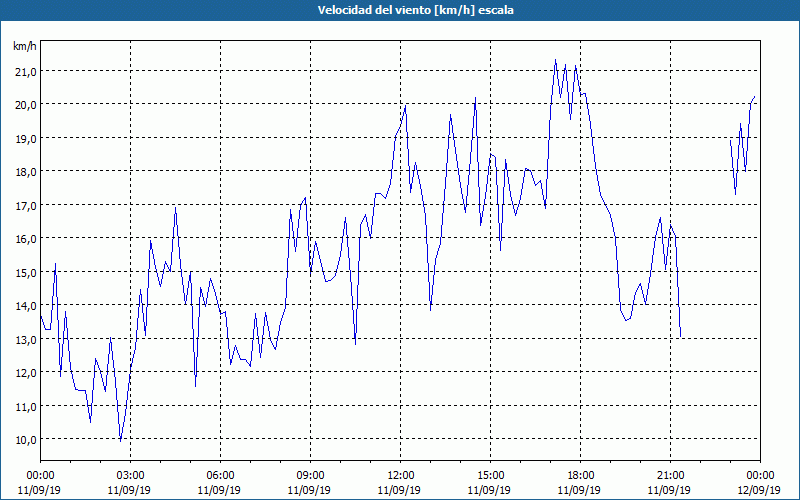Click the "03:00" x-axis time label
Image resolution: width=800 pixels, height=500 pixels.
[130, 476]
